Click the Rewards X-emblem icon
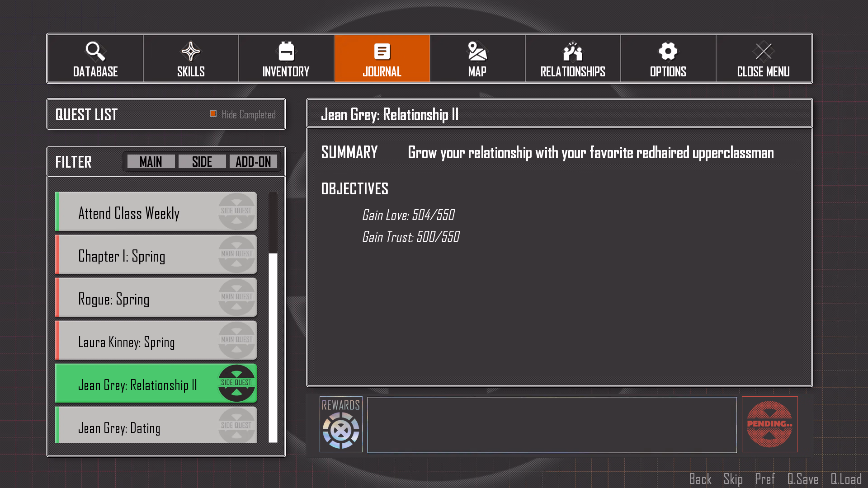868x488 pixels. [341, 430]
